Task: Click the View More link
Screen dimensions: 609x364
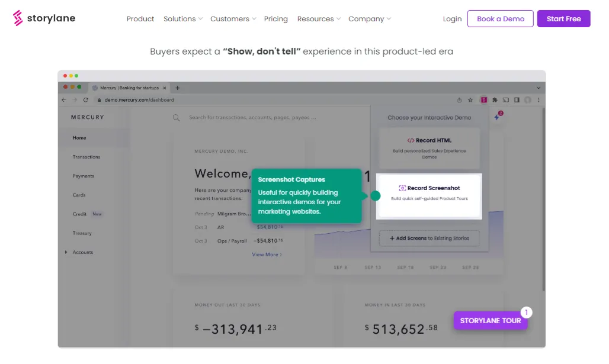Action: coord(267,255)
